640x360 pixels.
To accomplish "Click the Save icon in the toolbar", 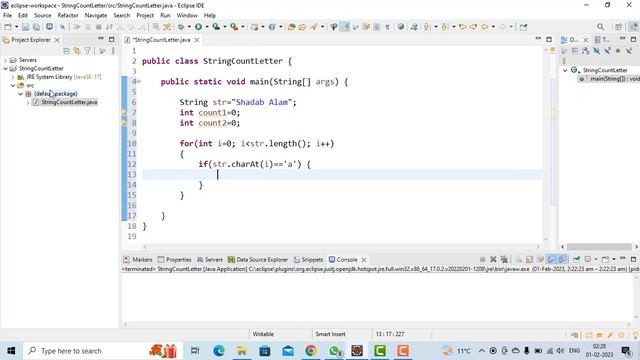I will point(25,27).
